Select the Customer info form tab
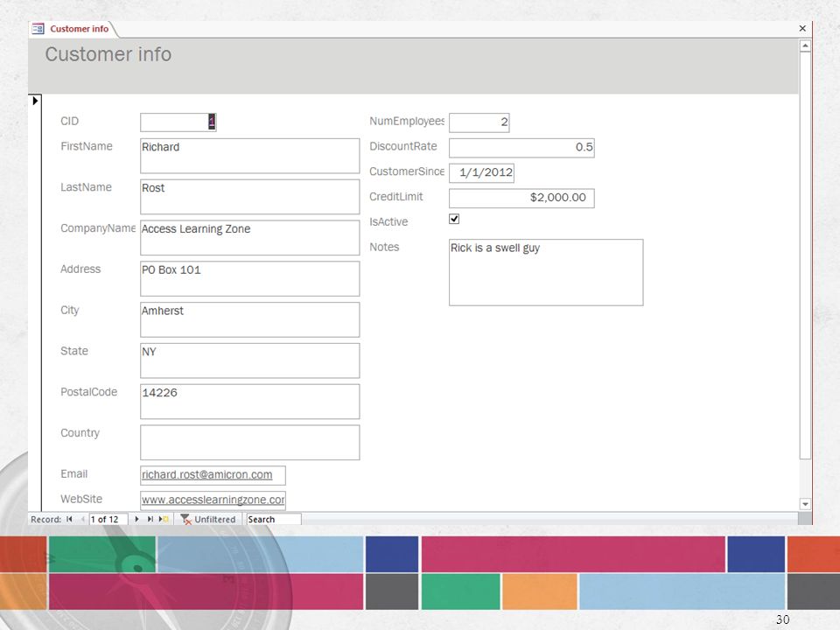Image resolution: width=840 pixels, height=630 pixels. [x=80, y=29]
